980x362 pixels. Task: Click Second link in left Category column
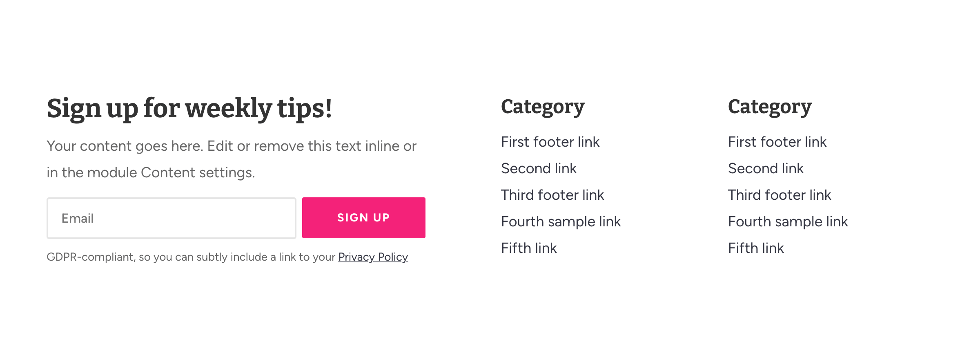539,169
